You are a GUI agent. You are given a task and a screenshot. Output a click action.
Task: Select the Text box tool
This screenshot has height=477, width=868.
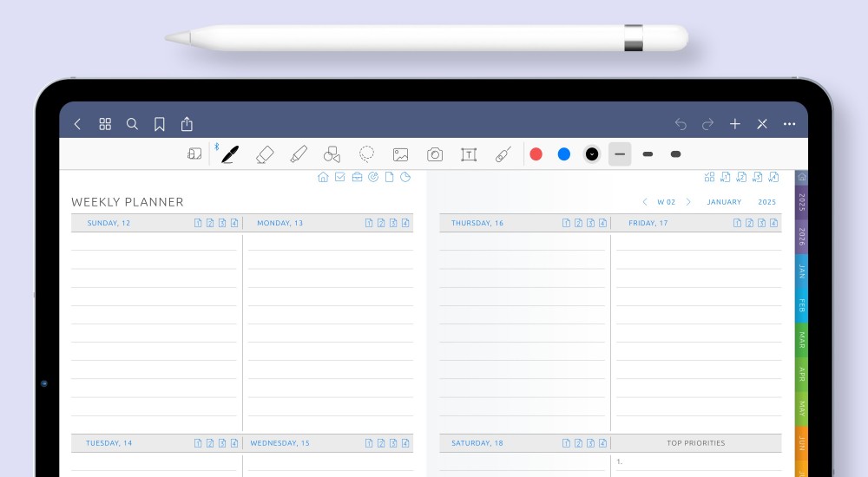click(x=469, y=154)
